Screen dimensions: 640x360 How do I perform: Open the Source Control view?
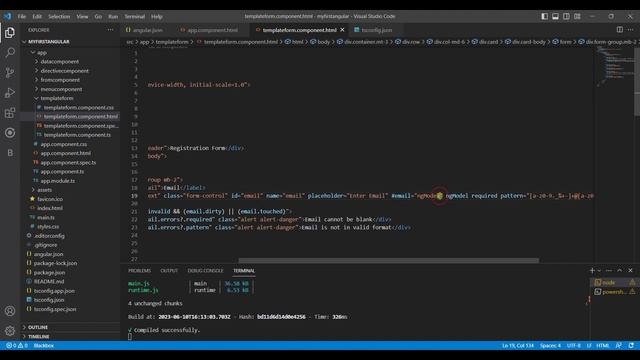pos(10,73)
